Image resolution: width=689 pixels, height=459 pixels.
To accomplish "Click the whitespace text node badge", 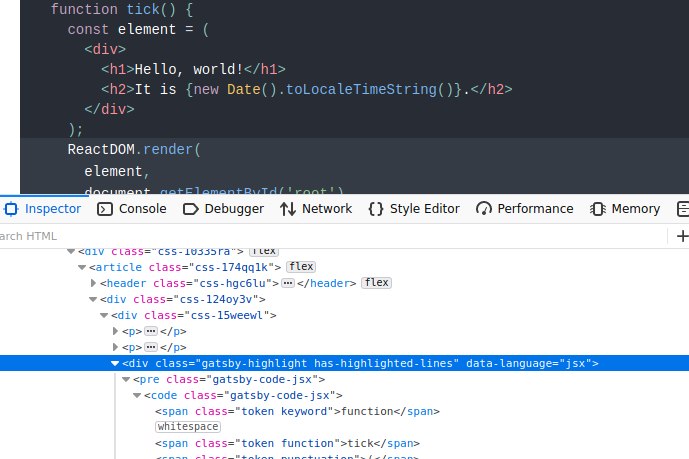I will [188, 426].
